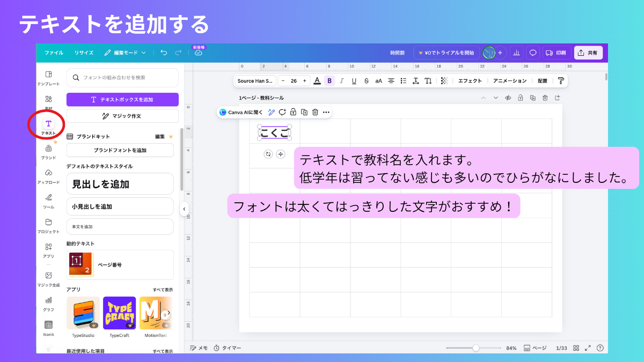
Task: Open the リサイズ menu
Action: pyautogui.click(x=84, y=53)
